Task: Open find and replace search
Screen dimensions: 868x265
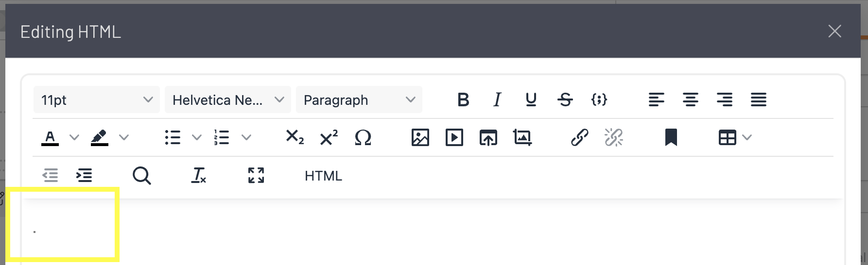Action: pyautogui.click(x=141, y=176)
